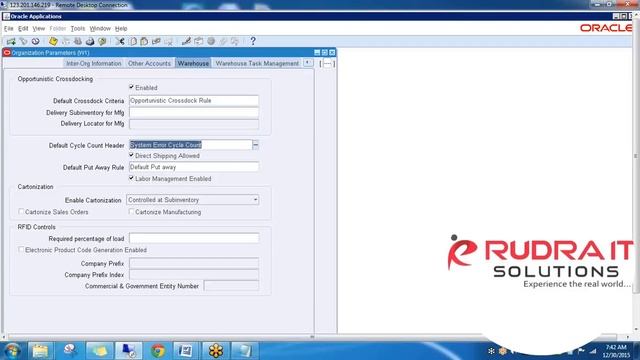Click the Find toolbar icon

click(23, 41)
